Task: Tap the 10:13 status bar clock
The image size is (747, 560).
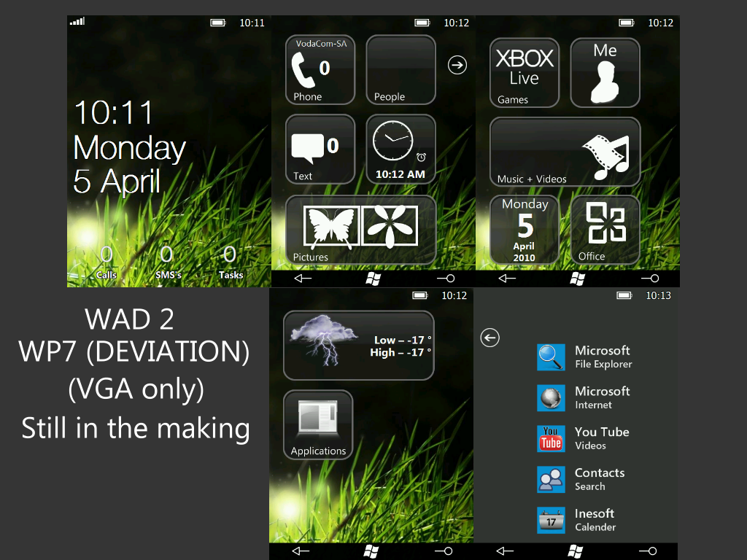Action: pos(659,296)
